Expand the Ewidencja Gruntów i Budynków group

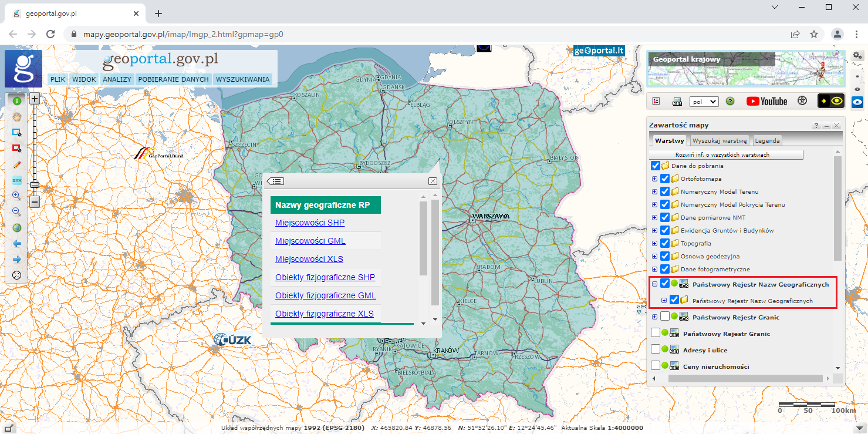654,230
